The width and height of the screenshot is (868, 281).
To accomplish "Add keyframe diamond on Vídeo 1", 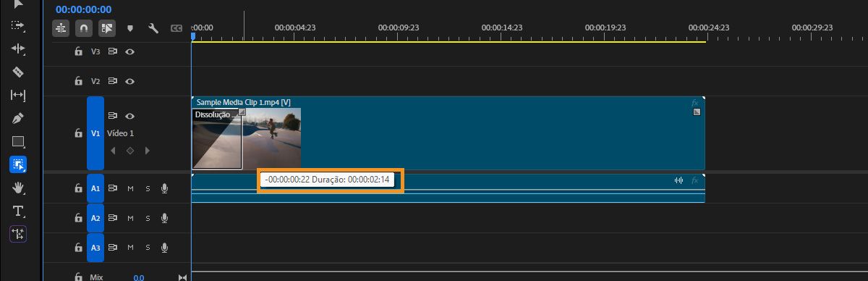I will 130,151.
